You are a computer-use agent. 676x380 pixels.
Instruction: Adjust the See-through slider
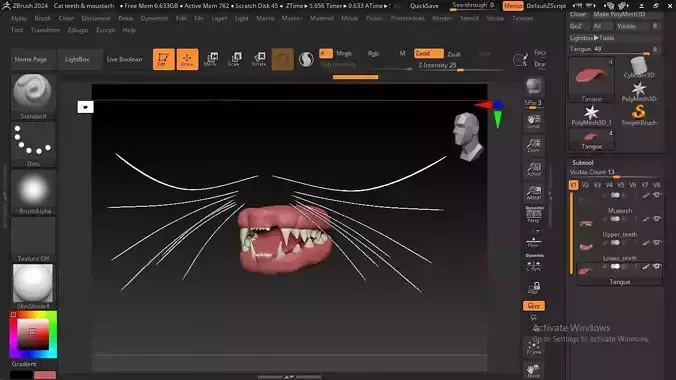point(473,6)
